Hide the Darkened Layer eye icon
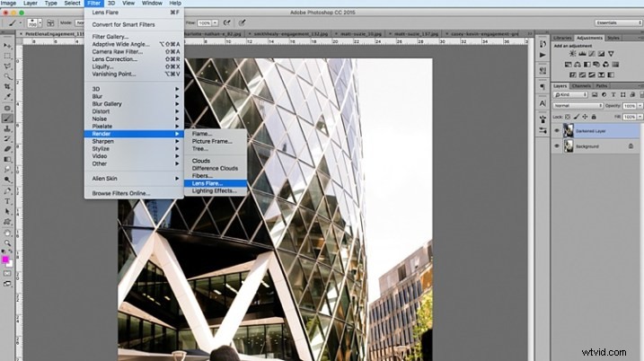644x361 pixels. point(557,131)
